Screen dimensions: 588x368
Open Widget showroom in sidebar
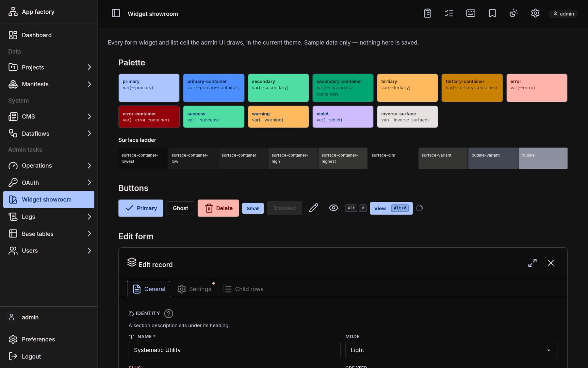49,200
